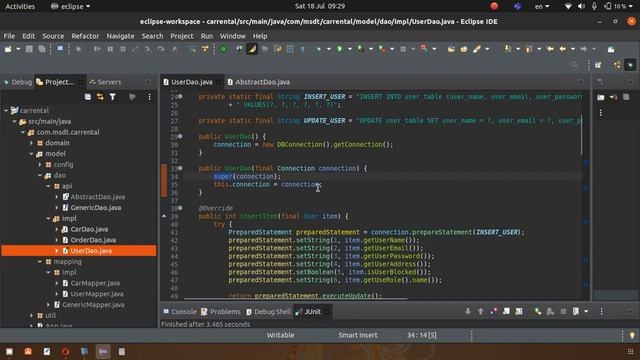Click the Open Type folder icon in toolbar
The image size is (640, 360).
[x=451, y=49]
